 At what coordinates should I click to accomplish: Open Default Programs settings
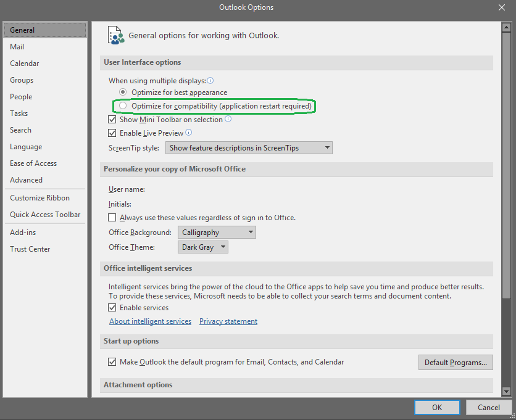pyautogui.click(x=456, y=362)
